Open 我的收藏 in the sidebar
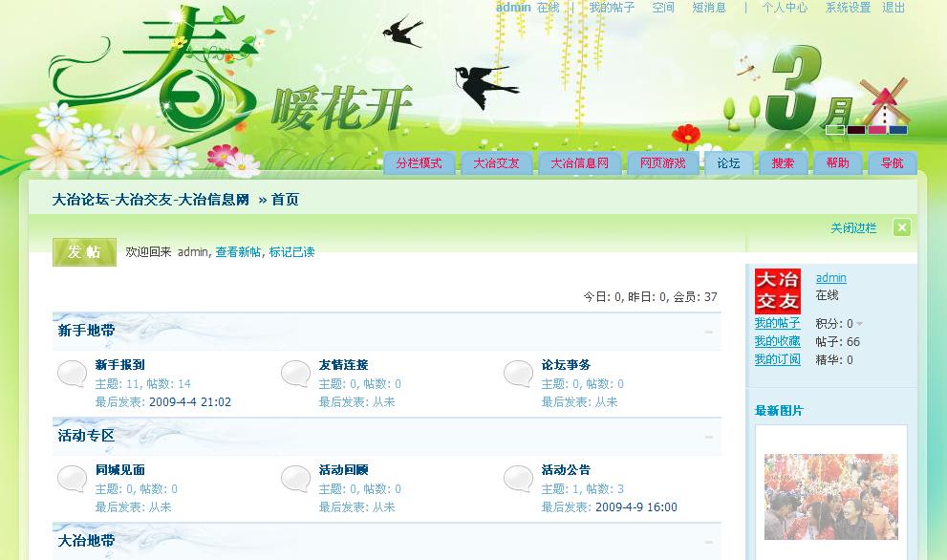 pyautogui.click(x=777, y=341)
